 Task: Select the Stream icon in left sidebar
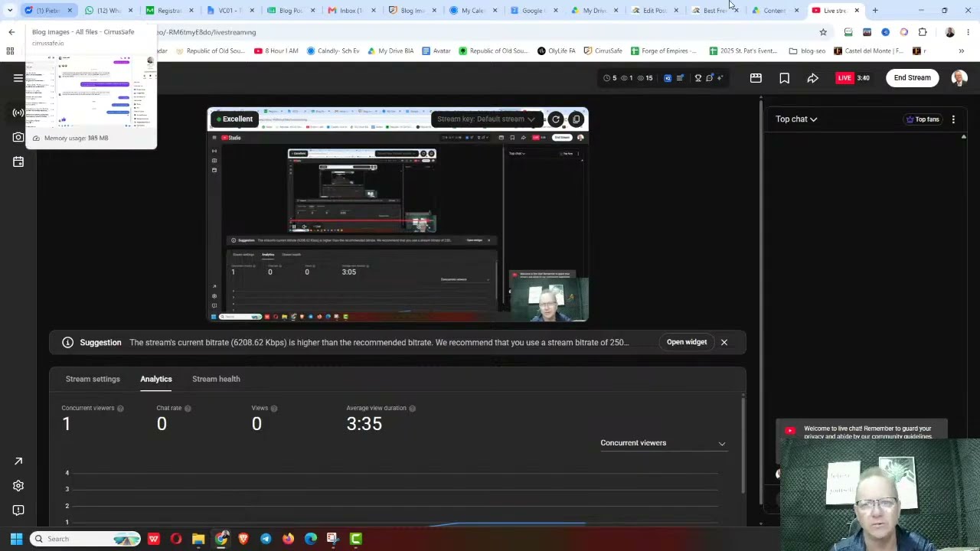[x=18, y=112]
